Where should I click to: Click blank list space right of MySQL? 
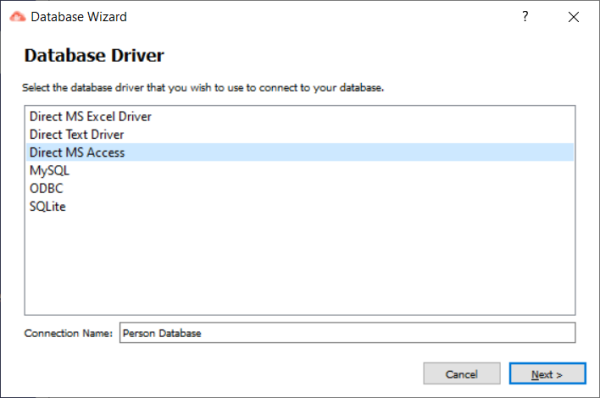point(321,170)
